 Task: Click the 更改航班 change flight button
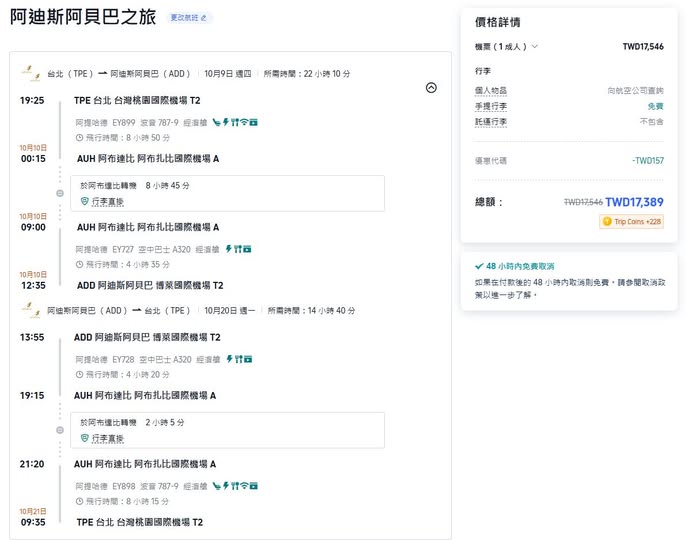point(190,18)
